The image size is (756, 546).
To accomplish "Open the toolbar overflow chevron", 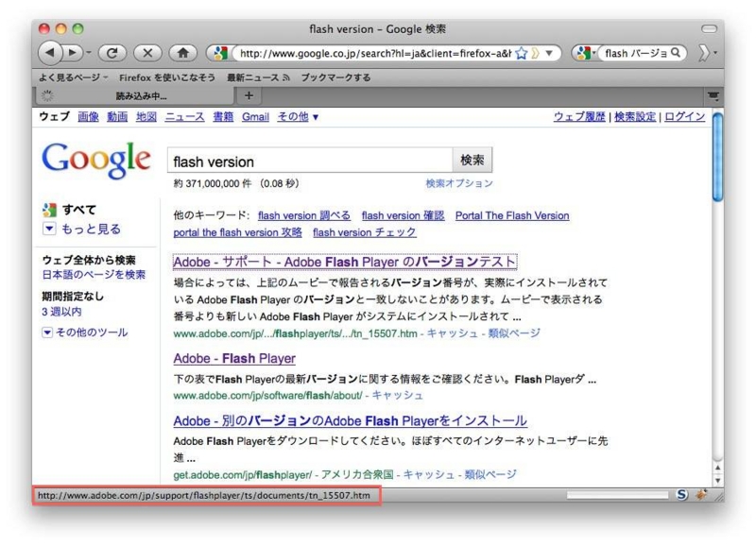I will (x=704, y=53).
